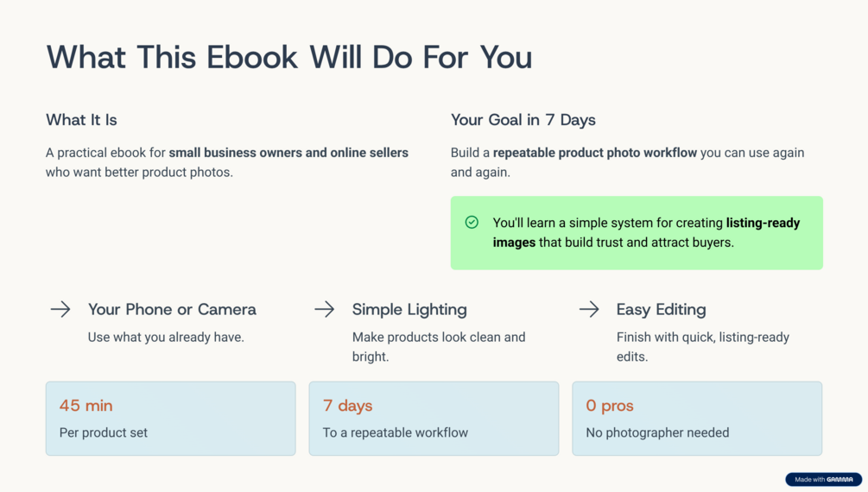Click the To a repeatable workflow caption
The image size is (868, 492).
396,432
